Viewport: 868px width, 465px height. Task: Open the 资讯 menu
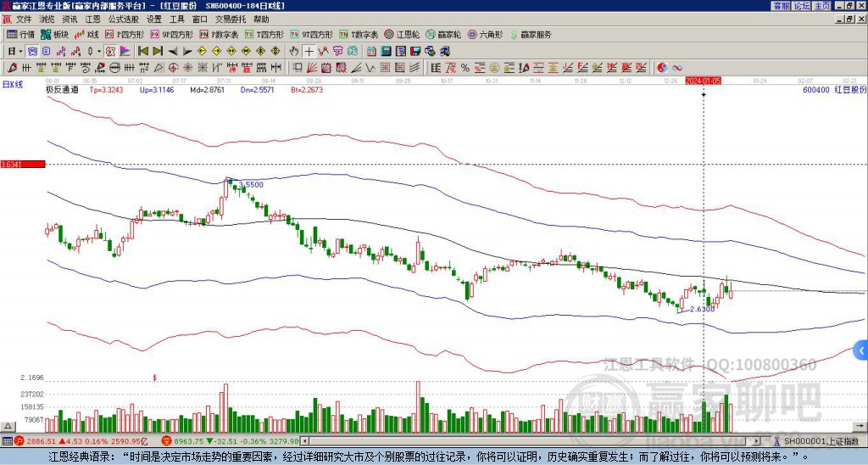70,20
